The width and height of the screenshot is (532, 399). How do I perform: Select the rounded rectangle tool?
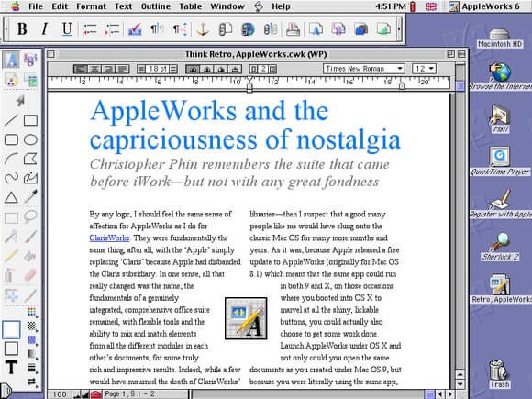11,139
